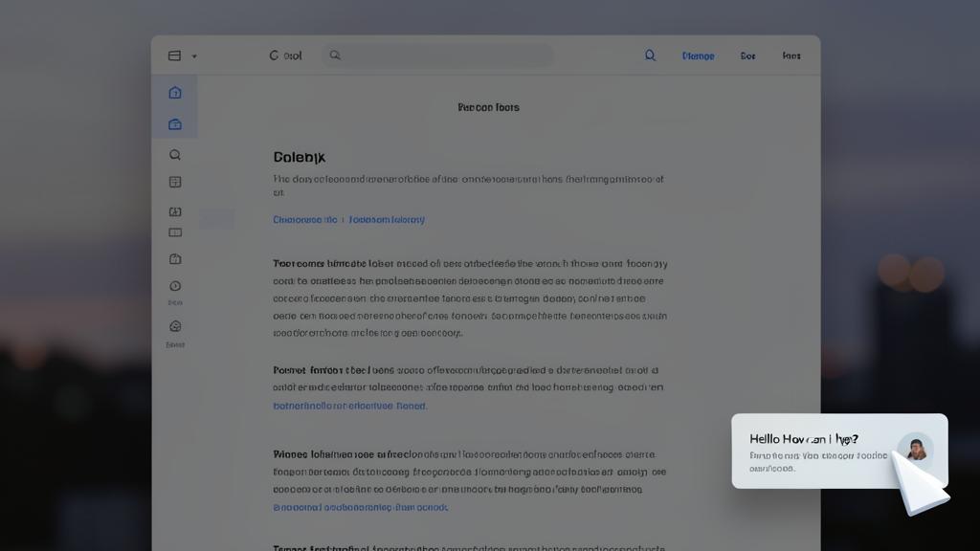The width and height of the screenshot is (980, 551).
Task: Go to Home in the sidebar
Action: [175, 93]
